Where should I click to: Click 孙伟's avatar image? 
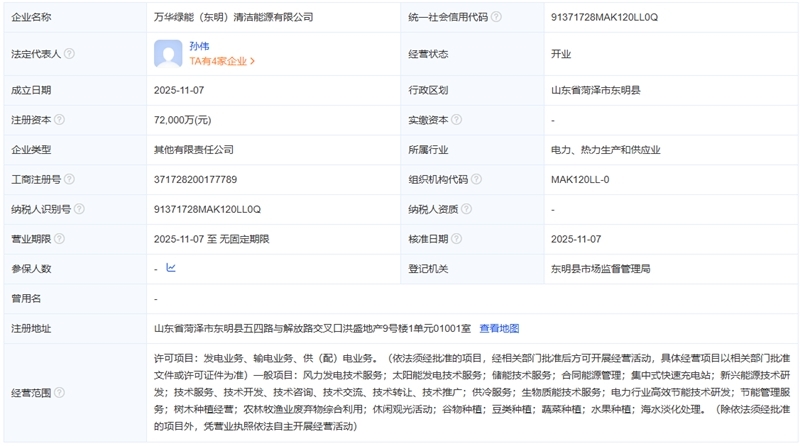click(x=168, y=53)
